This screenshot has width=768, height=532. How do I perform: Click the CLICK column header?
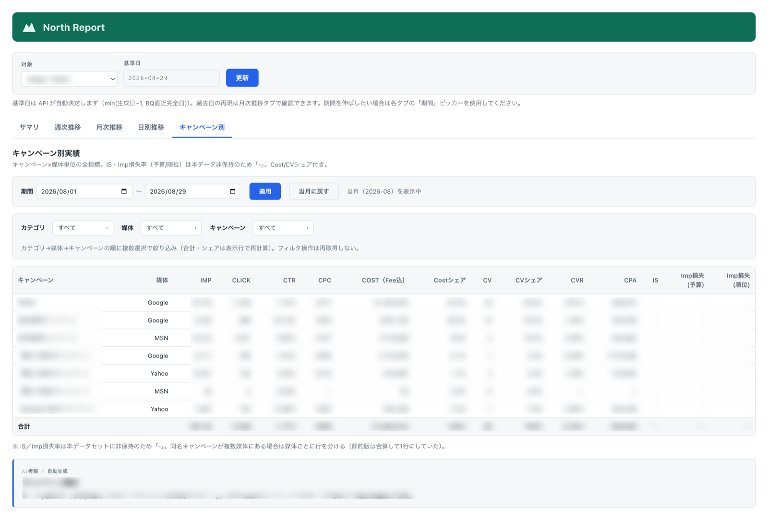(241, 280)
